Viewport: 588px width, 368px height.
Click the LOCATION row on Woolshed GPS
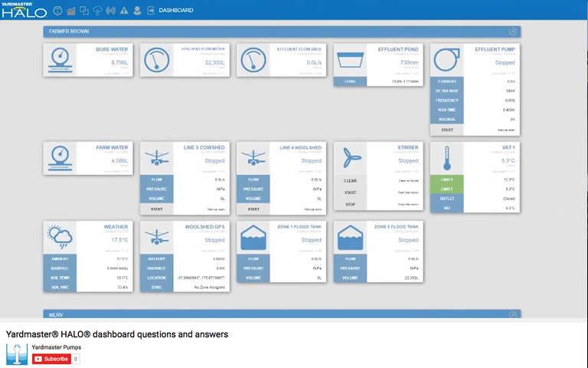pos(185,278)
